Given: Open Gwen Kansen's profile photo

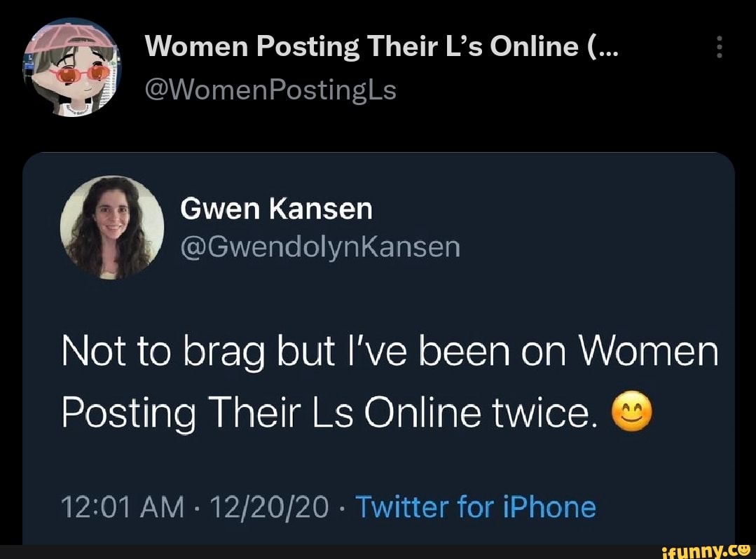Looking at the screenshot, I should (x=112, y=227).
